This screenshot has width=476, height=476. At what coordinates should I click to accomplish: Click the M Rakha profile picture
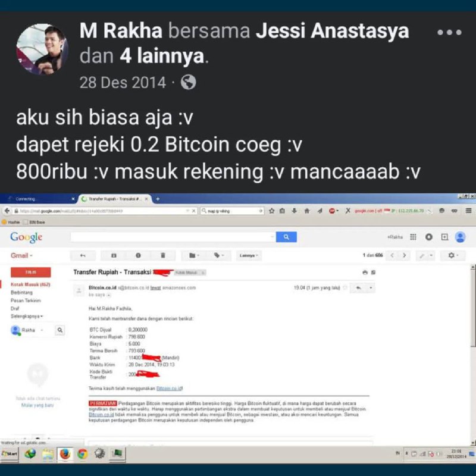(x=42, y=49)
